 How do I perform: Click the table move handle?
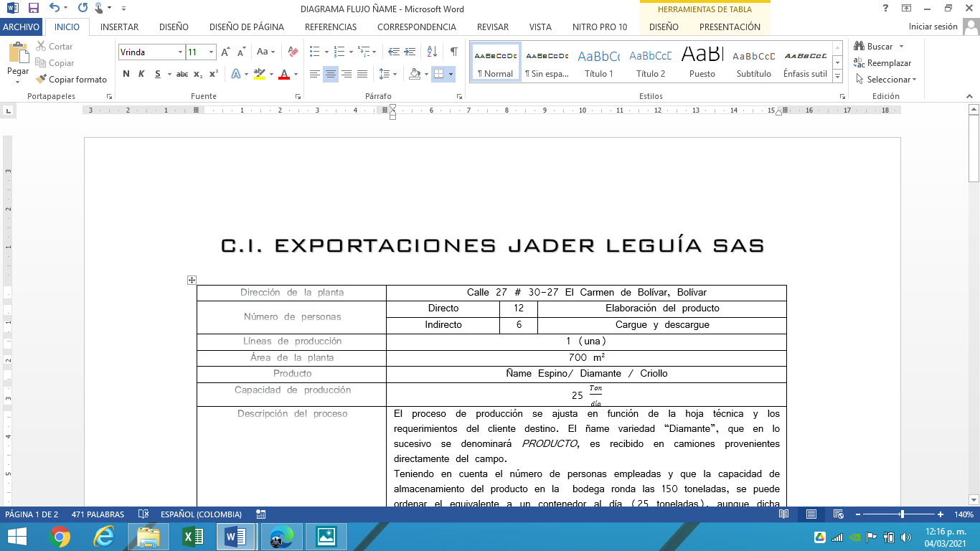(192, 281)
